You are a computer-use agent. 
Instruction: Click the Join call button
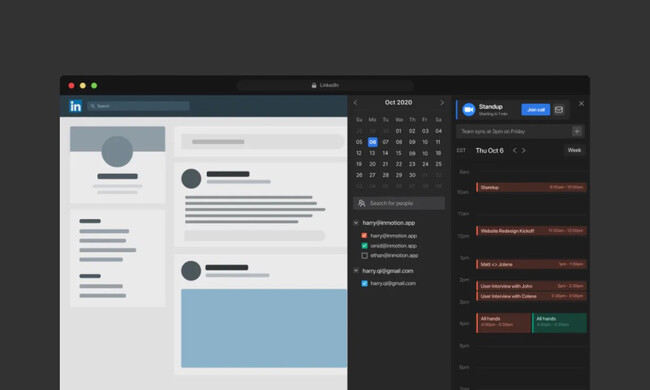click(x=536, y=109)
